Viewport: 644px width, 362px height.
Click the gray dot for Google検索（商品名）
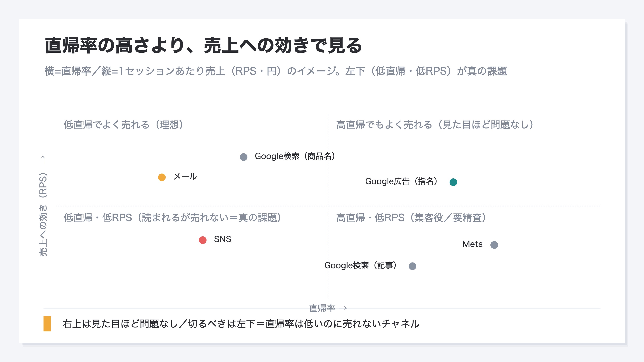(x=244, y=157)
